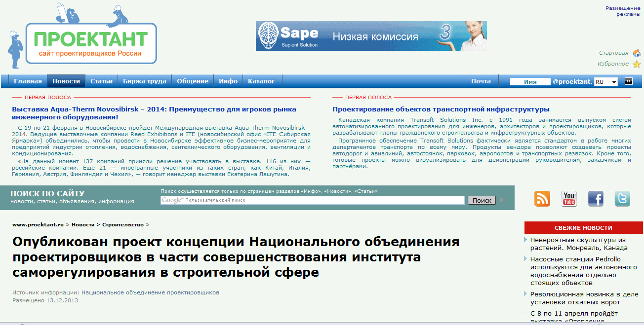Open the Каталог section
Image resolution: width=644 pixels, height=325 pixels.
pyautogui.click(x=262, y=81)
